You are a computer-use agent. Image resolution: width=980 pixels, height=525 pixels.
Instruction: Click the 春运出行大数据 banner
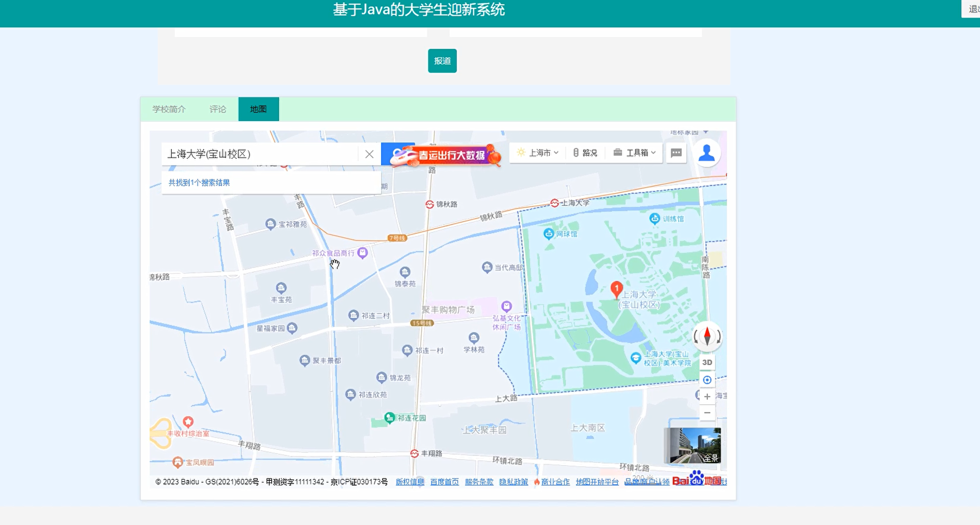click(446, 155)
